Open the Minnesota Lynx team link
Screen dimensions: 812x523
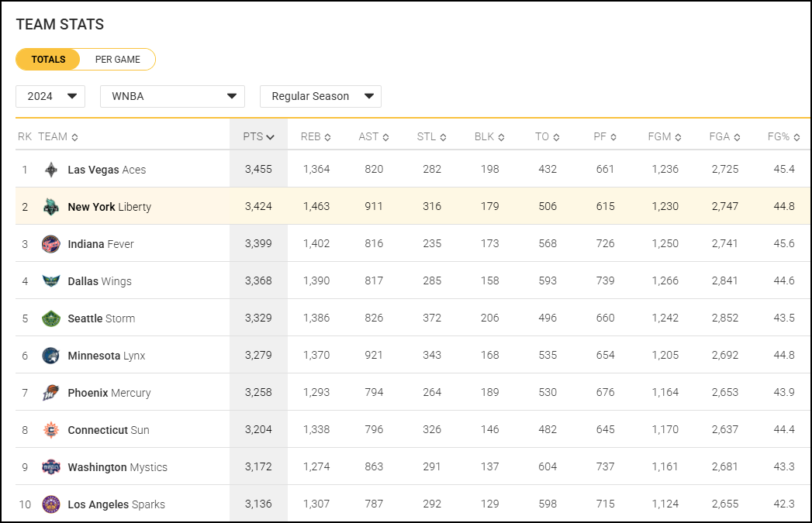(x=106, y=356)
